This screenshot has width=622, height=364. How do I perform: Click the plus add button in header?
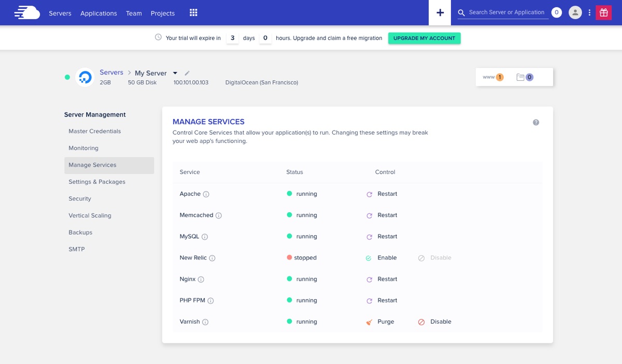[440, 12]
